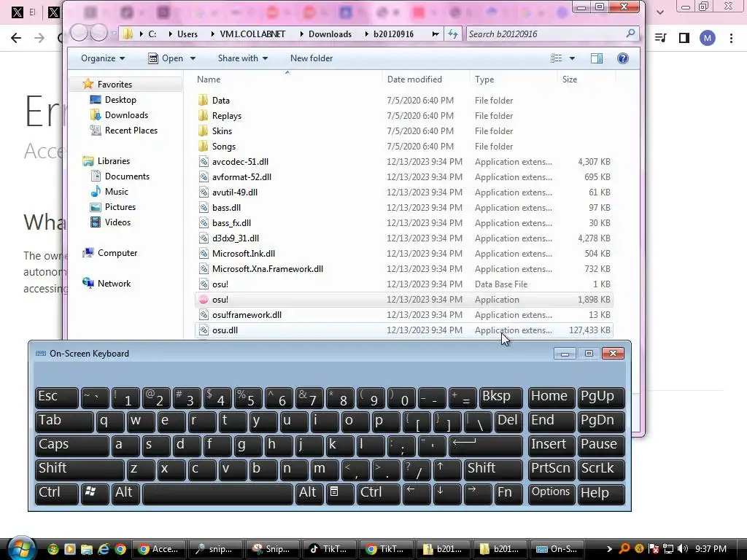The image size is (747, 560).
Task: Open the dropdown arrow next to Open
Action: [193, 58]
